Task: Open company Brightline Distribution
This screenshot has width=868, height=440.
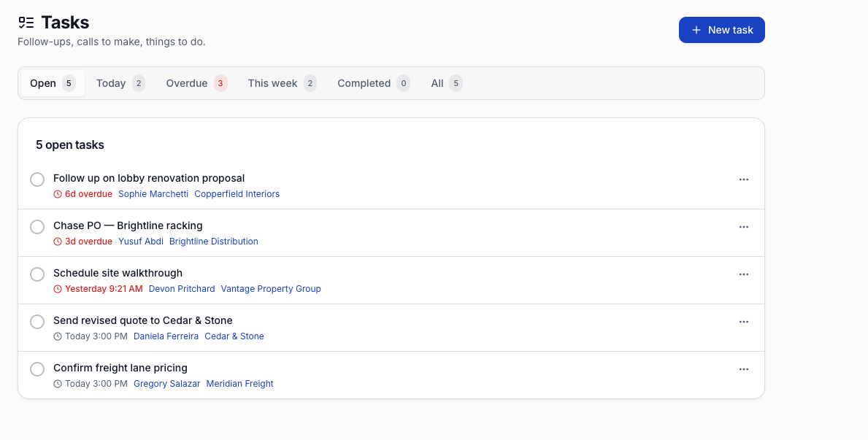Action: click(214, 242)
